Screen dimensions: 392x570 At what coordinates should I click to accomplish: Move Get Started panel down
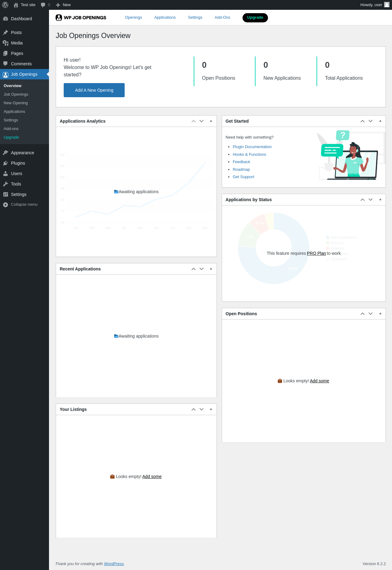tap(371, 121)
